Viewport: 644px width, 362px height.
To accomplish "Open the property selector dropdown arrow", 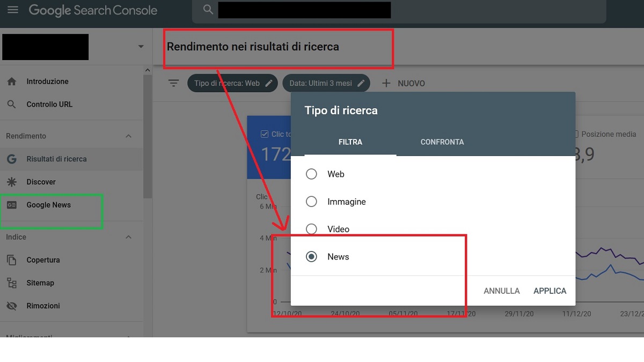I will point(141,47).
